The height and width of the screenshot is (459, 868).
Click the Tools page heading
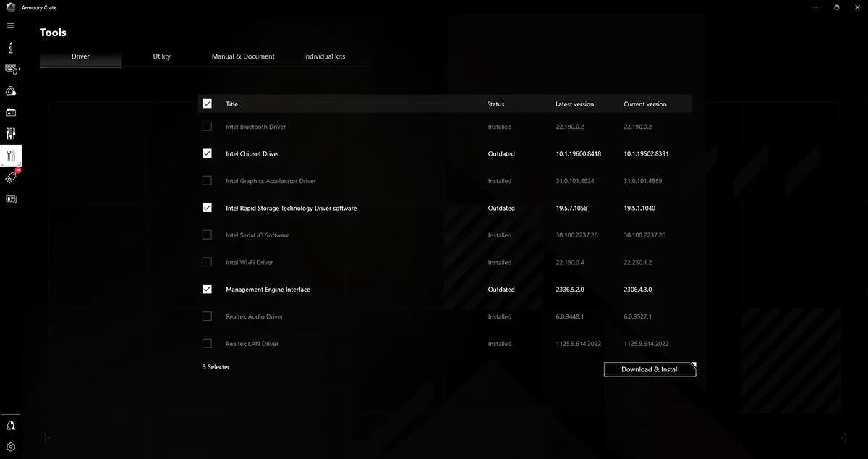pyautogui.click(x=53, y=33)
